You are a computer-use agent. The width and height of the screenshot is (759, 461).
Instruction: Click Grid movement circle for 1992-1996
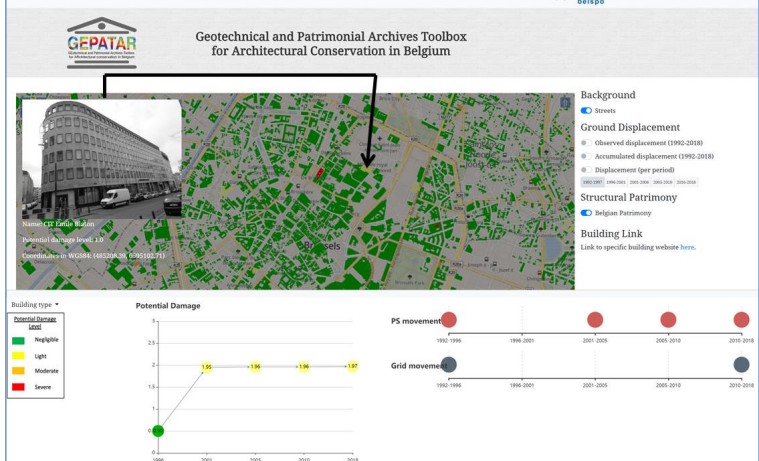449,365
